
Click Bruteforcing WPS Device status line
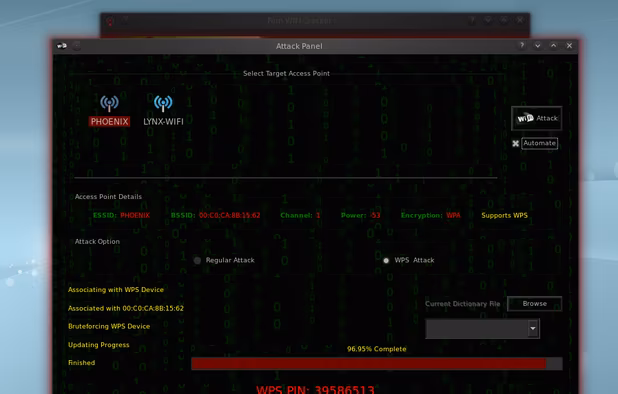109,326
